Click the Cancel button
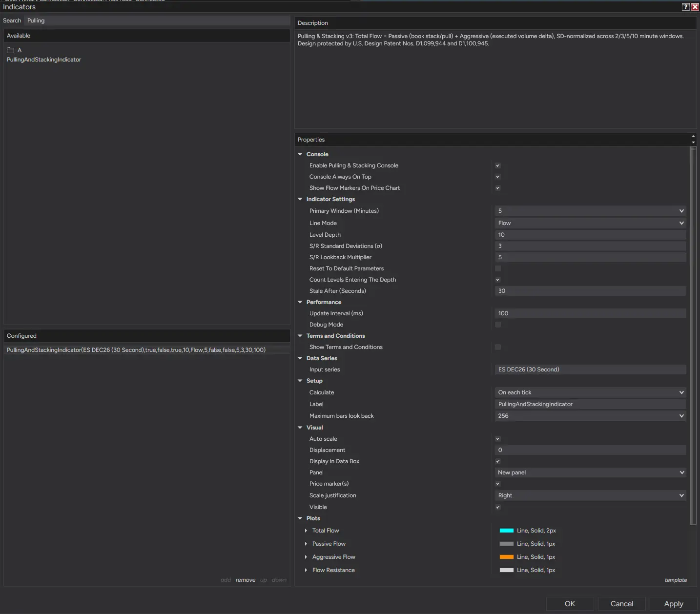Image resolution: width=700 pixels, height=614 pixels. [x=622, y=604]
